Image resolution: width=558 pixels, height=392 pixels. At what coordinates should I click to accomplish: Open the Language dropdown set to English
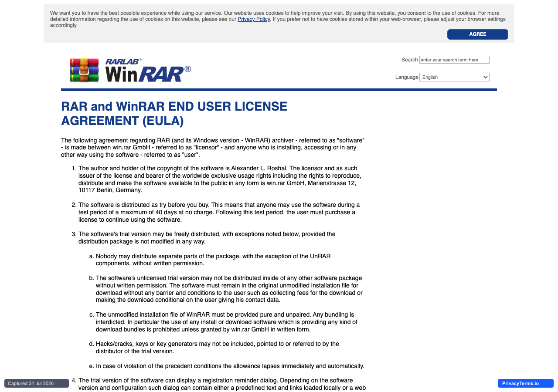[x=454, y=77]
